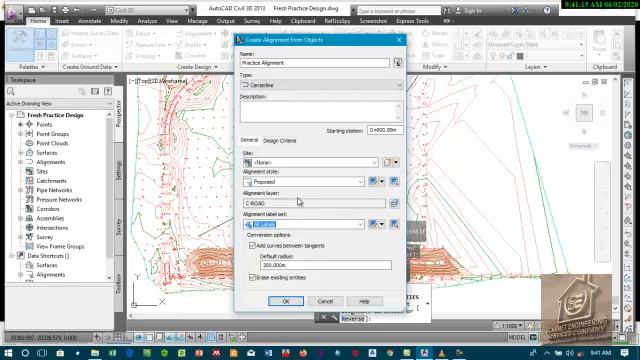The width and height of the screenshot is (640, 360).
Task: Click the Name field with Practice Alignment
Action: (x=315, y=63)
